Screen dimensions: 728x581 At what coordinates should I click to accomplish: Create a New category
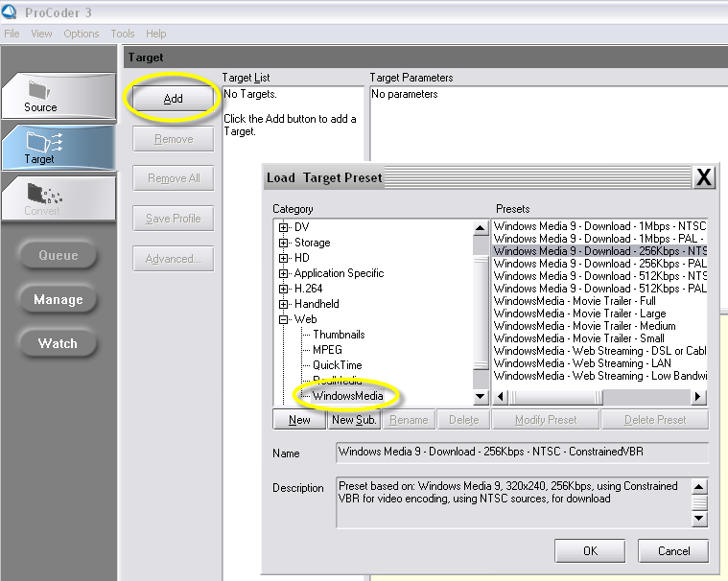[x=299, y=420]
